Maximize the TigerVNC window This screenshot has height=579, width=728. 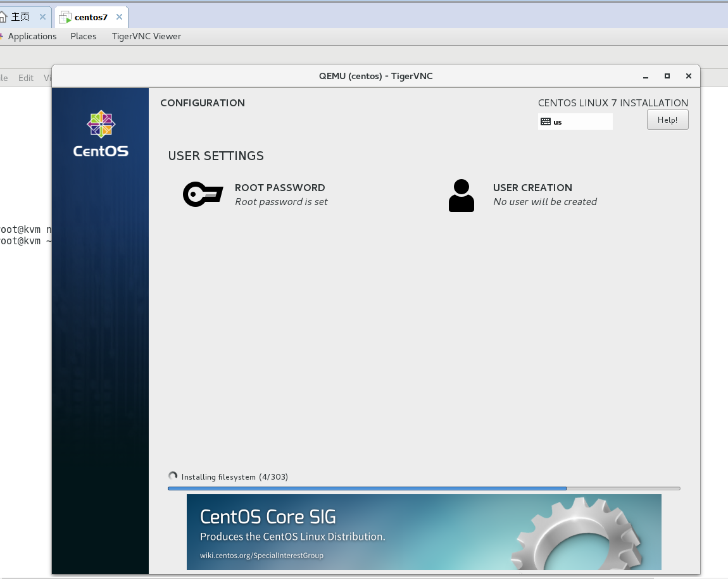coord(667,76)
